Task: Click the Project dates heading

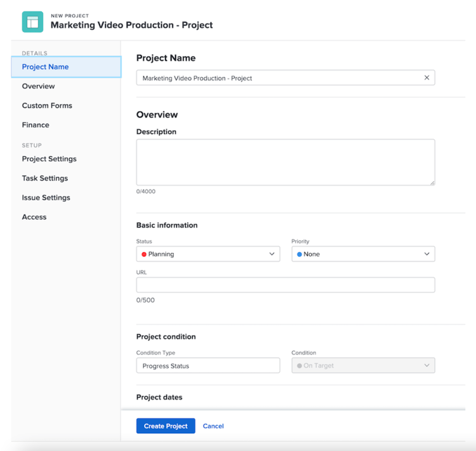Action: pyautogui.click(x=159, y=397)
